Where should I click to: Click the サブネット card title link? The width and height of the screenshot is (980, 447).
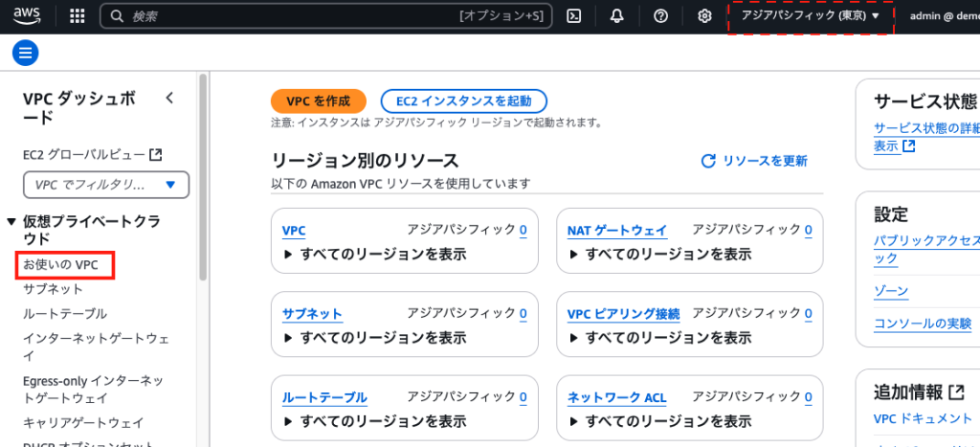tap(312, 314)
